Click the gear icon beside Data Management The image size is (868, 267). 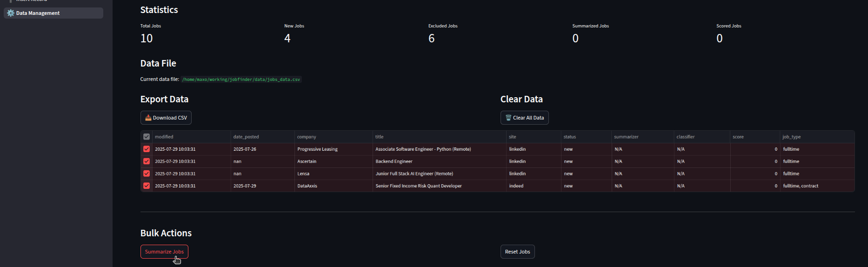point(11,13)
